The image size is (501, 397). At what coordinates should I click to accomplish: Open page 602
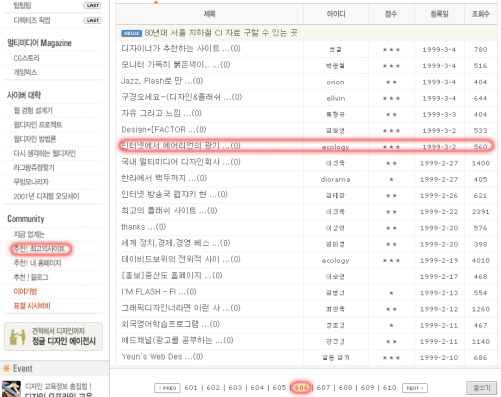click(x=213, y=388)
